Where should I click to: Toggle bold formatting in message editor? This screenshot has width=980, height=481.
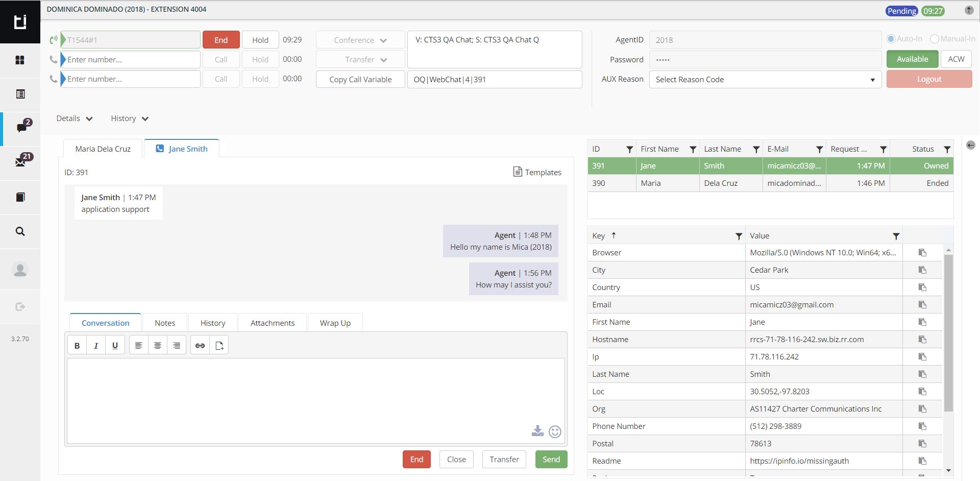[x=77, y=346]
